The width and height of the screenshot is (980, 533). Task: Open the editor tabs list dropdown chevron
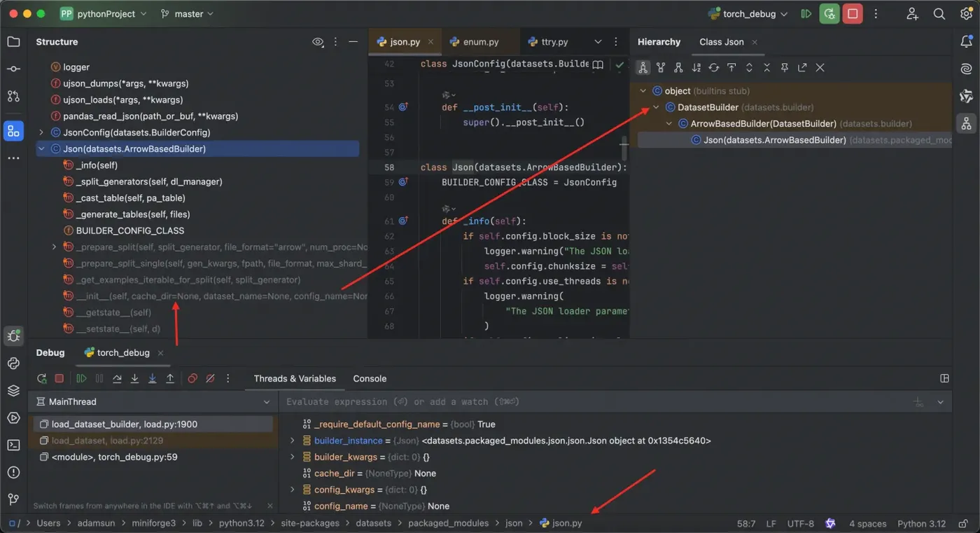click(598, 42)
